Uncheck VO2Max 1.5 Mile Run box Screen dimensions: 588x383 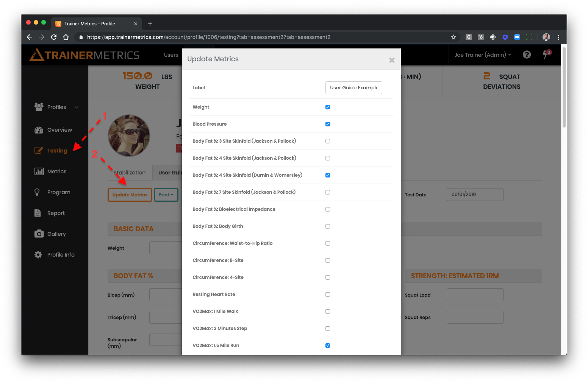point(328,346)
